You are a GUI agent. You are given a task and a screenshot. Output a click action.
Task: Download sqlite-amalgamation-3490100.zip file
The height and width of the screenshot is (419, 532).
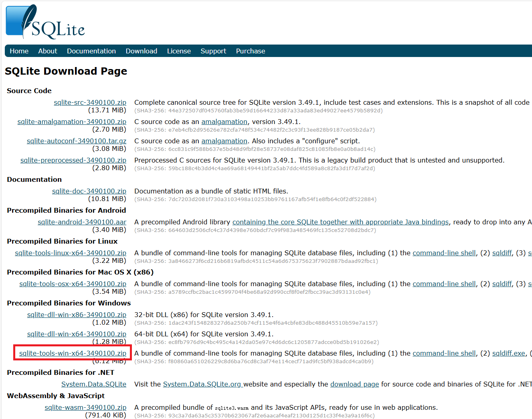(x=72, y=122)
